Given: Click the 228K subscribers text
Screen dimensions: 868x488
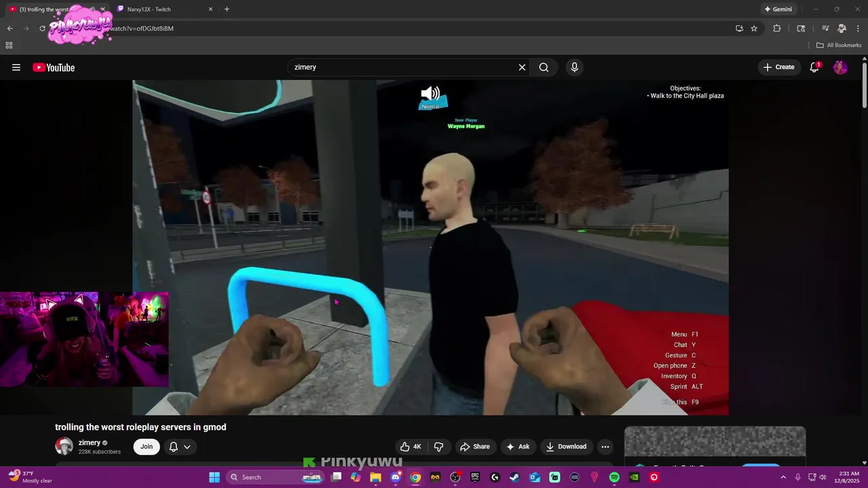Looking at the screenshot, I should point(100,452).
